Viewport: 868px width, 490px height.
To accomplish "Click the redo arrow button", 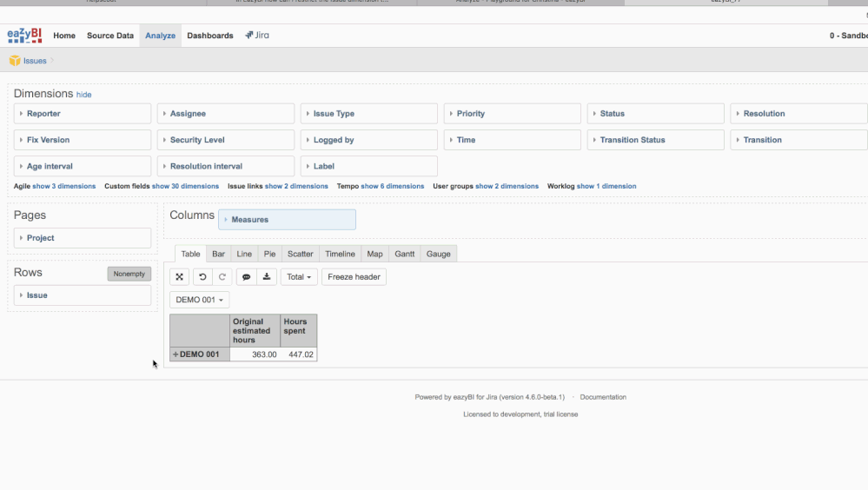I will click(x=222, y=277).
